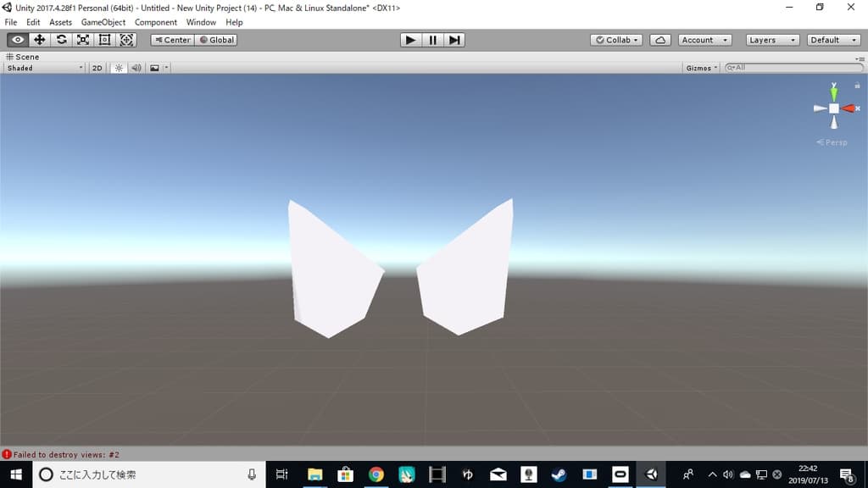
Task: Click the gizmo center cube
Action: [834, 108]
